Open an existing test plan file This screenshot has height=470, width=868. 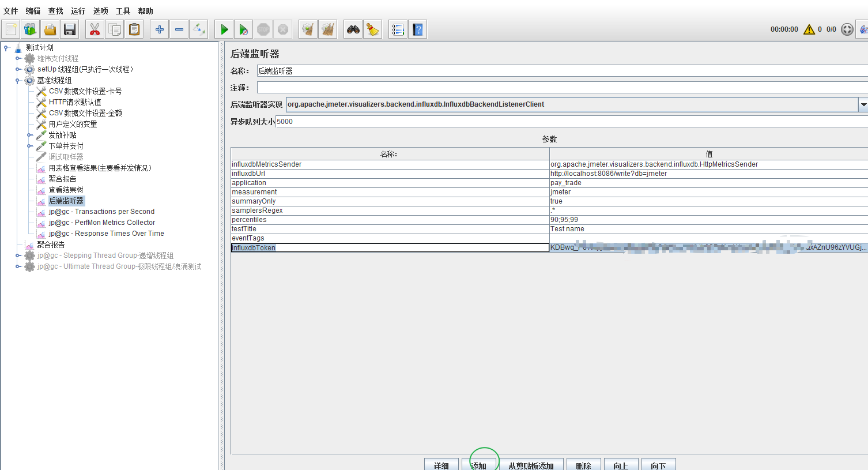[50, 29]
